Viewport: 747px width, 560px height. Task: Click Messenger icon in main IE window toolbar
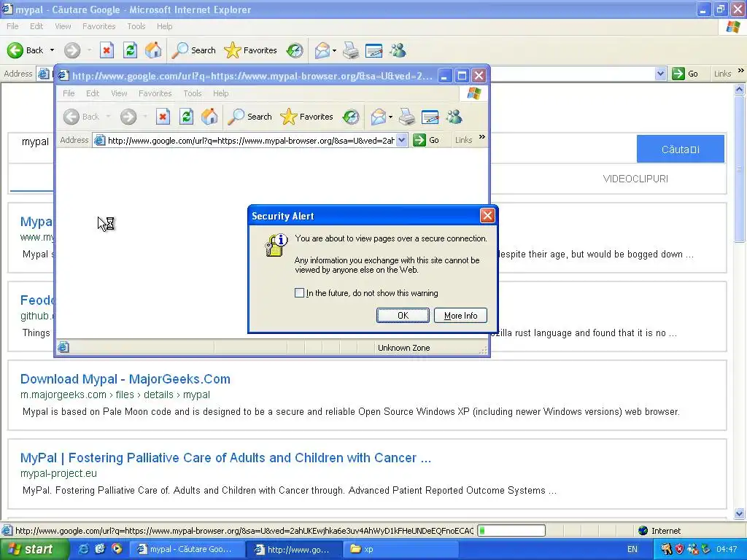click(398, 50)
